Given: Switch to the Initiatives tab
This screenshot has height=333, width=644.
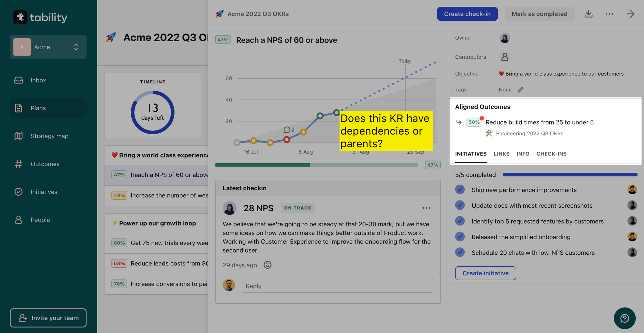Looking at the screenshot, I should click(x=471, y=154).
